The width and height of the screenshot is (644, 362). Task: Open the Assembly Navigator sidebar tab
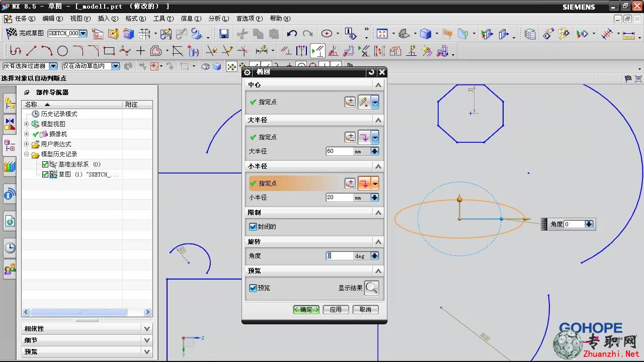click(x=10, y=104)
